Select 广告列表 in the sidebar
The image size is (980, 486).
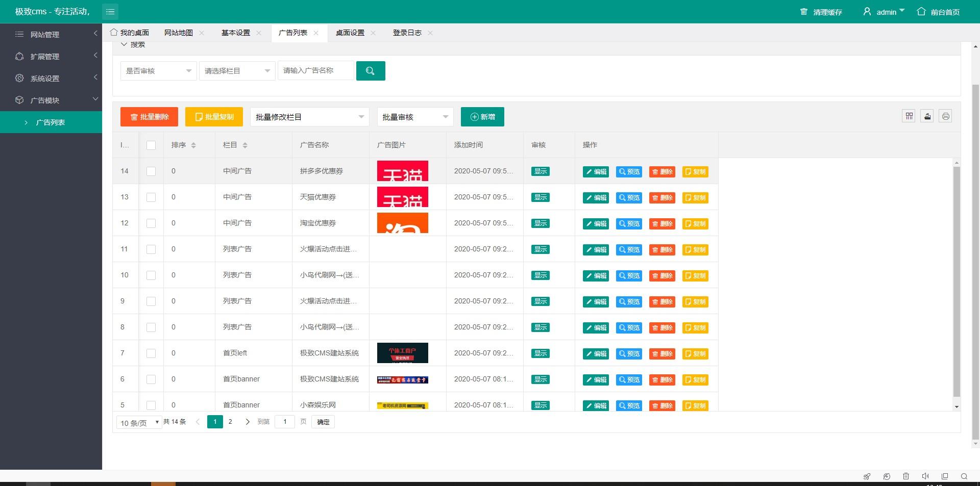(51, 122)
